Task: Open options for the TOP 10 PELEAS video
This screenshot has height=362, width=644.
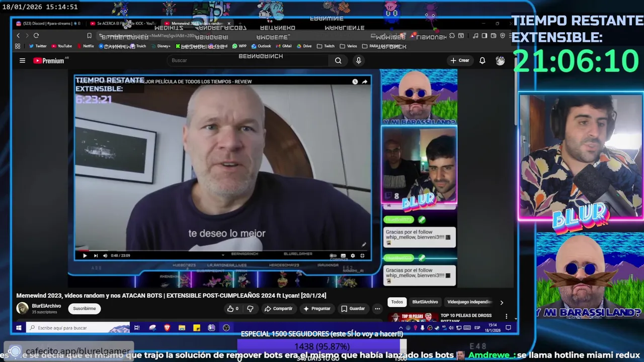Action: (x=507, y=317)
